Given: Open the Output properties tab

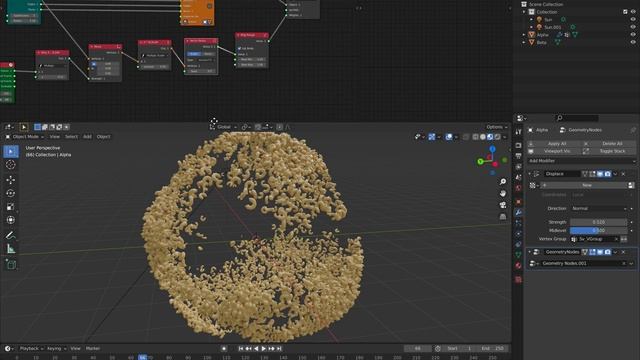Looking at the screenshot, I should point(518,156).
